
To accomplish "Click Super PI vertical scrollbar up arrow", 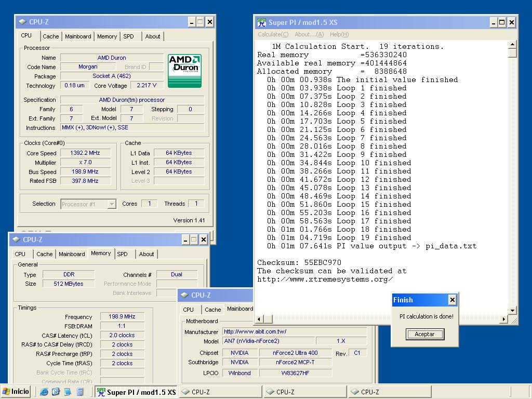I will 512,45.
